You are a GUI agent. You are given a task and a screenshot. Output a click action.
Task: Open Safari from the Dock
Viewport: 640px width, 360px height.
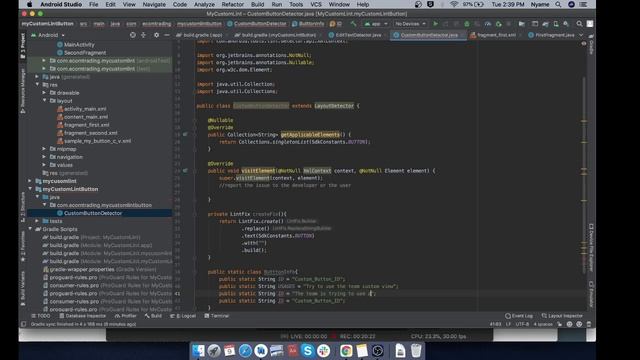click(x=245, y=351)
